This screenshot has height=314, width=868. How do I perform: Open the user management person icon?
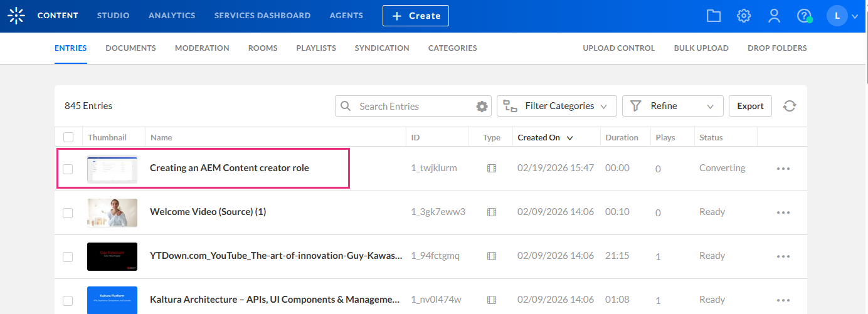774,16
